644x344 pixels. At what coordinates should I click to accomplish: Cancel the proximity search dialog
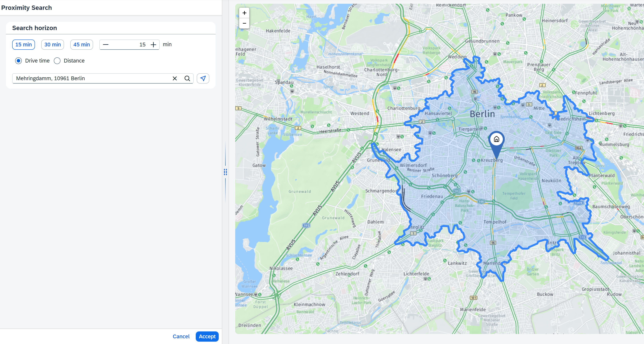pos(181,336)
